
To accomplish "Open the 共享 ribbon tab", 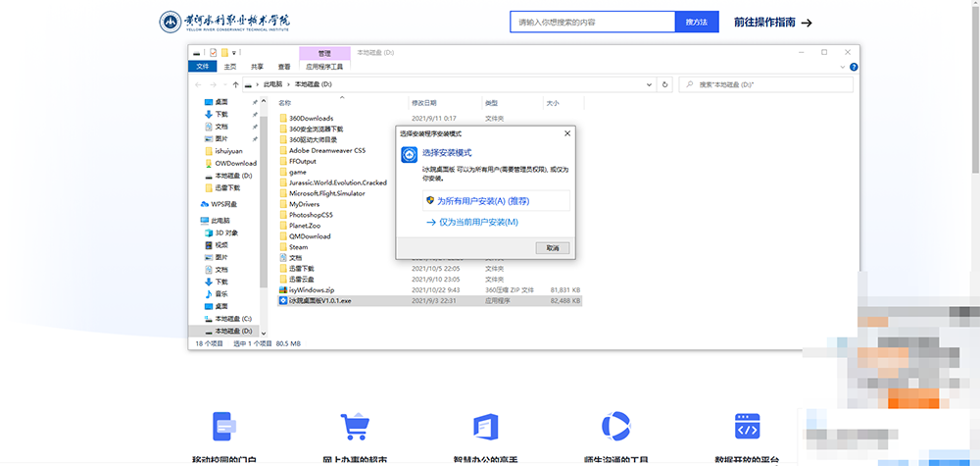I will (x=257, y=67).
